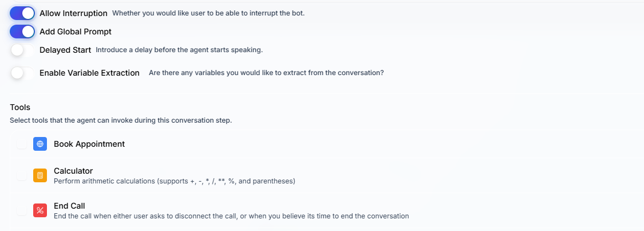This screenshot has height=231, width=644.
Task: Click the blue globe Book Appointment icon
Action: click(x=40, y=144)
